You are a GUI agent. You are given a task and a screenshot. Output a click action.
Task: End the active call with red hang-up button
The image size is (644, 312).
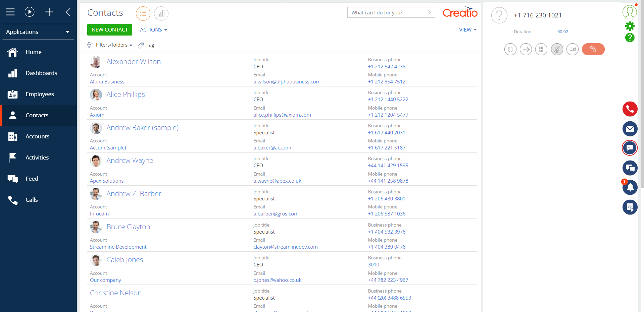click(593, 49)
